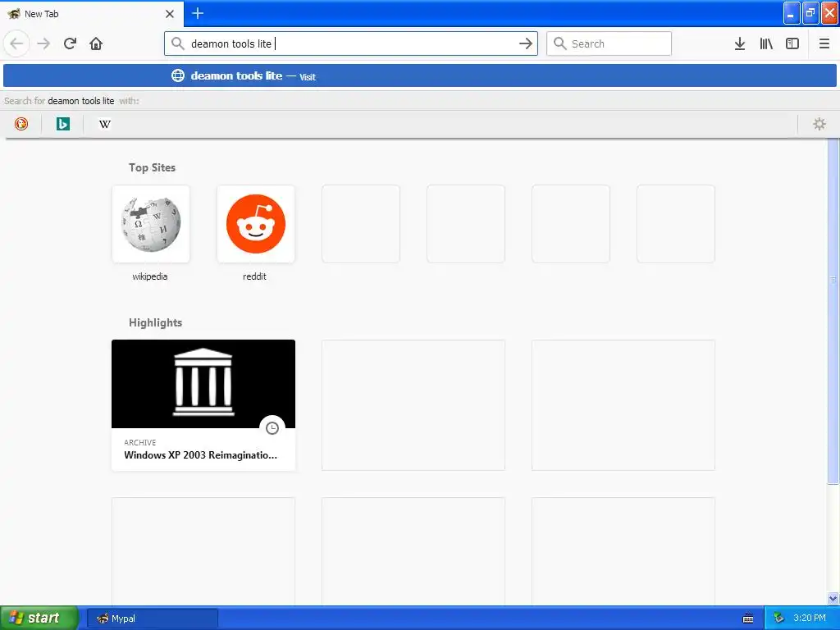840x630 pixels.
Task: Click the taskbar clock showing 3:20 PM
Action: pos(810,619)
